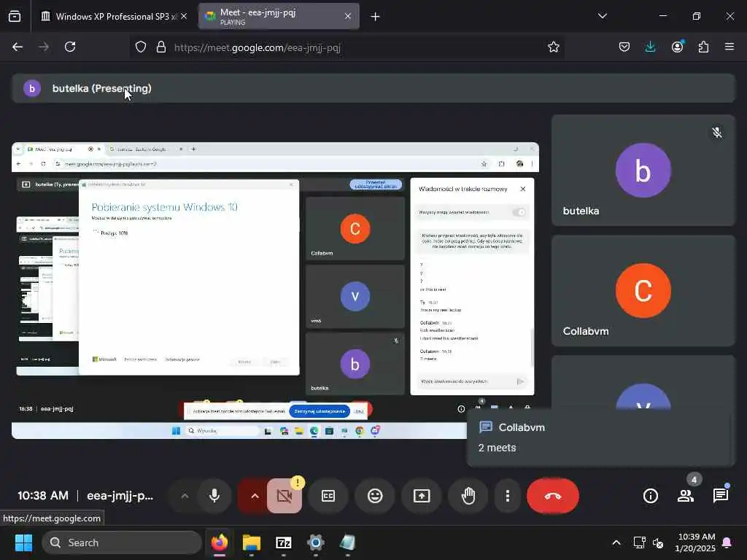Select the Meet - eea-jmjj-pqj tab
747x560 pixels.
pos(279,16)
